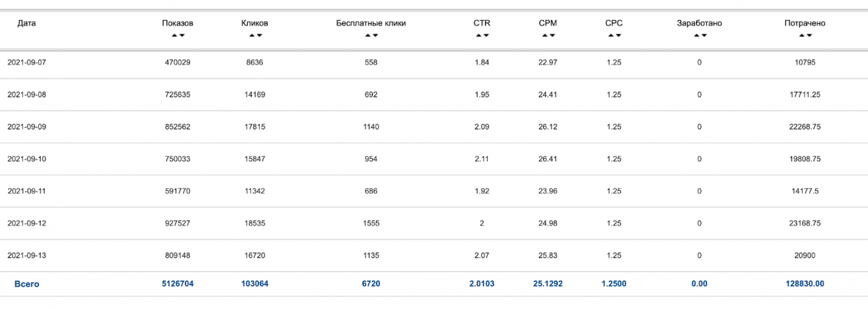This screenshot has width=868, height=309.
Task: Sort by the Потрачено column arrows
Action: (x=805, y=36)
